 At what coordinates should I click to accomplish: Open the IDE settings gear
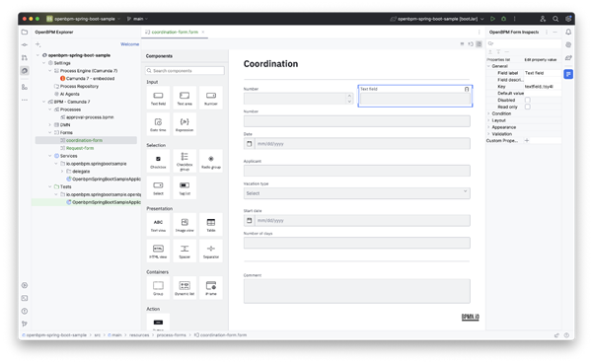click(x=568, y=19)
